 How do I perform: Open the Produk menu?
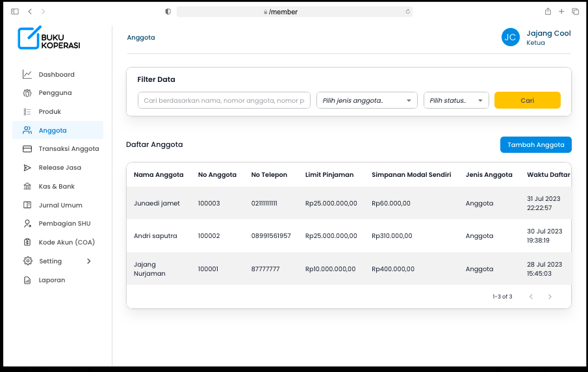(x=58, y=112)
